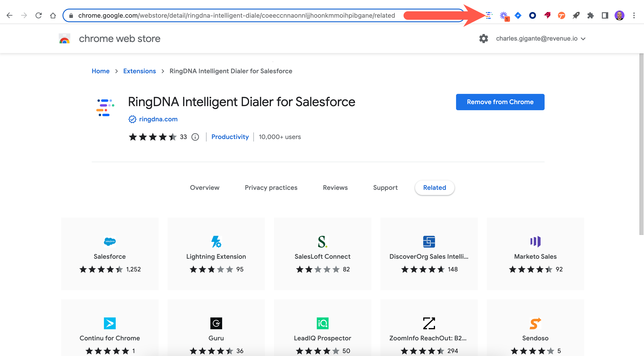The height and width of the screenshot is (356, 644).
Task: Click the RingDNA extension icon in toolbar
Action: (x=489, y=15)
